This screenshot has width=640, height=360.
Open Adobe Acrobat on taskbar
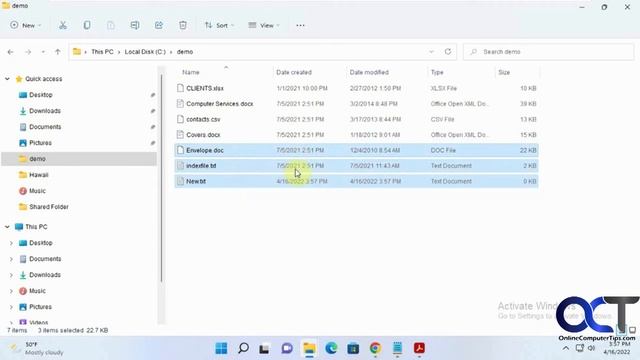(419, 348)
